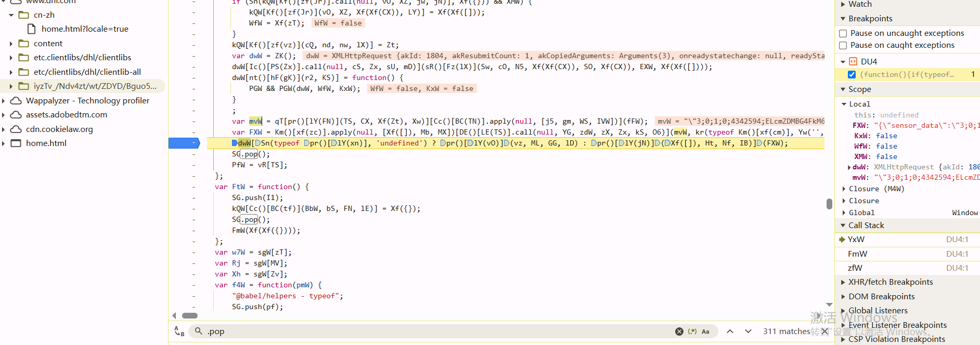This screenshot has height=345, width=980.
Task: Click the search magnifier icon
Action: point(198,331)
